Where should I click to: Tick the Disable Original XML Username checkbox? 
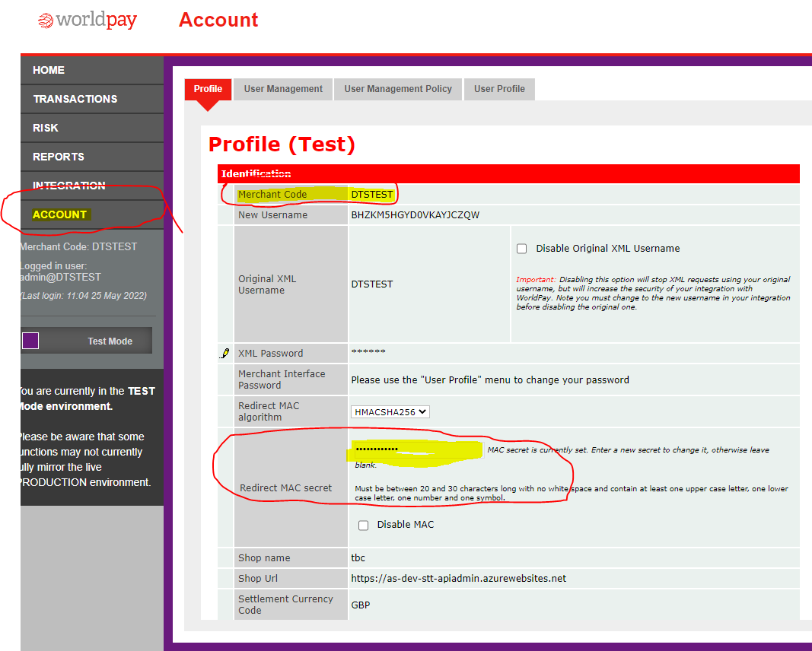point(521,249)
